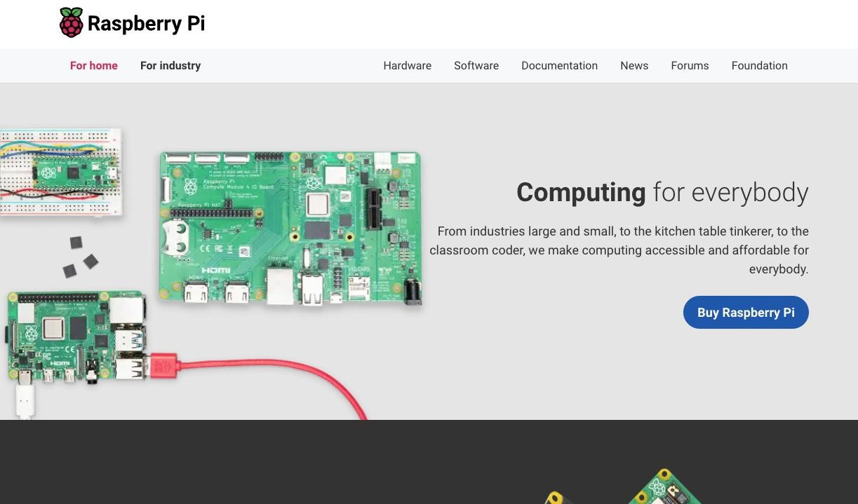The height and width of the screenshot is (504, 858).
Task: Click the Compute Module 4 IO Board image
Action: [x=290, y=228]
